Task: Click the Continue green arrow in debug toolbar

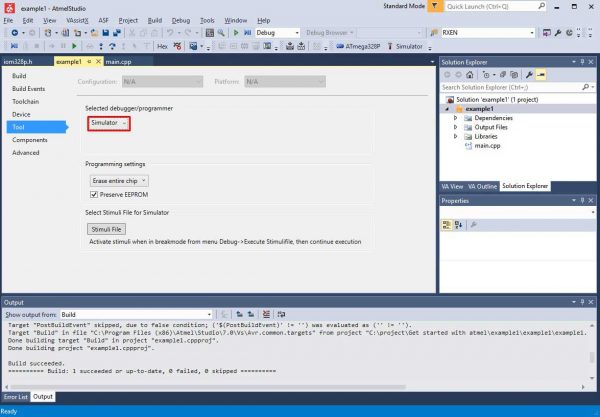Action: coord(75,46)
